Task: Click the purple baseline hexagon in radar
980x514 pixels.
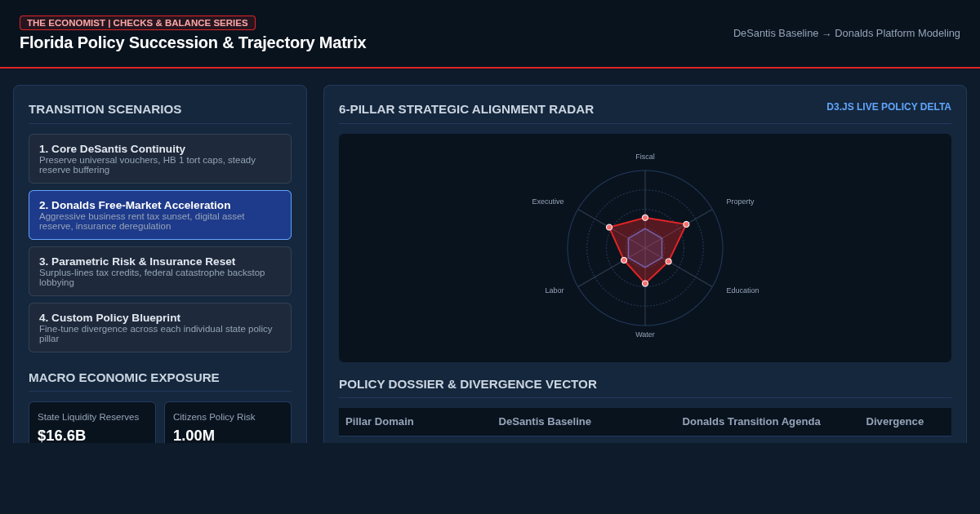Action: pyautogui.click(x=645, y=248)
